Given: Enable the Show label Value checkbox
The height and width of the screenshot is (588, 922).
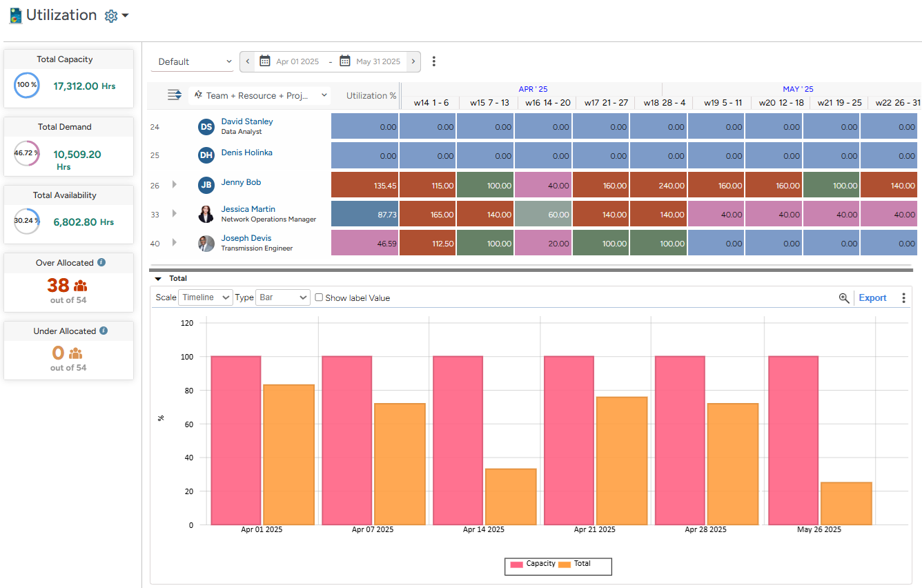Looking at the screenshot, I should coord(318,297).
